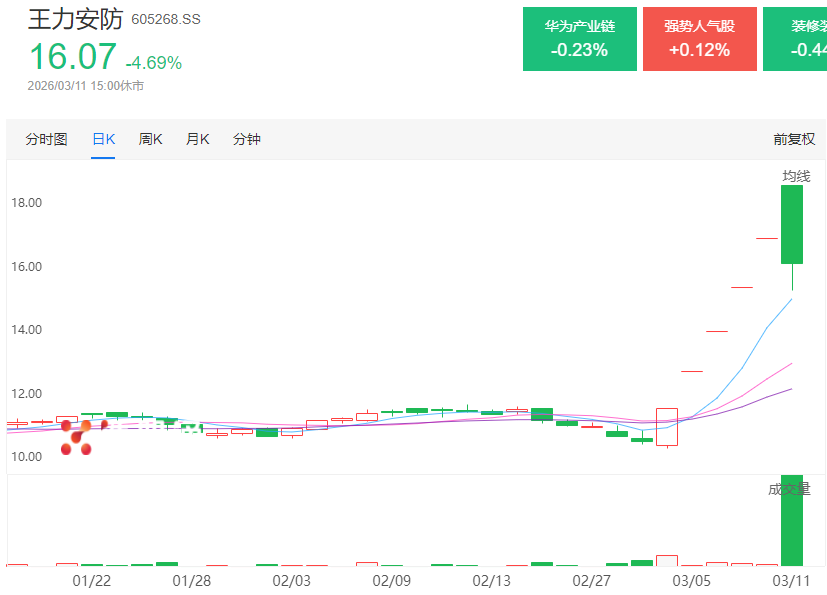Select the large green candlestick above 03/11
The image size is (827, 595).
point(792,225)
